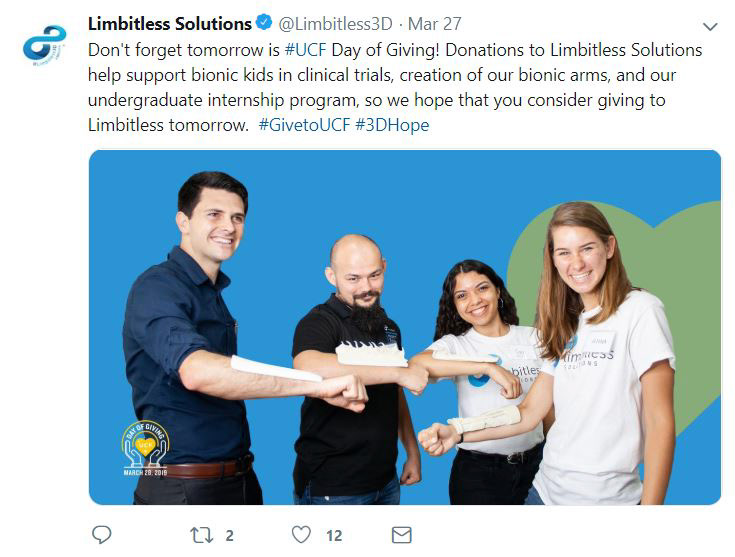Click the Day of Giving logo in photo
The height and width of the screenshot is (557, 735).
(145, 448)
